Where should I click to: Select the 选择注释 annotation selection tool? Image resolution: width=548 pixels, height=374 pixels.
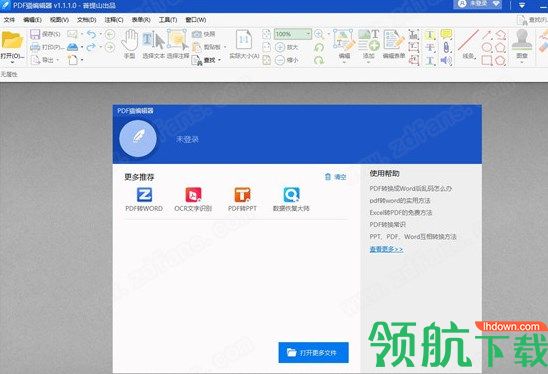(x=178, y=44)
